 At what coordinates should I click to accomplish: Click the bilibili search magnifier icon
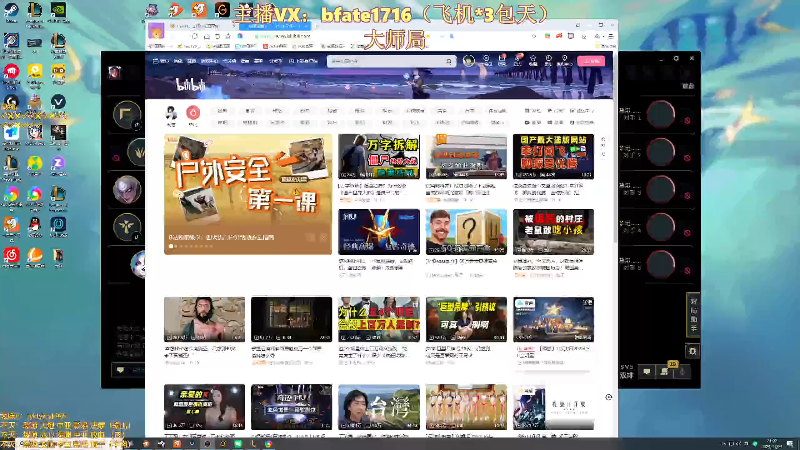tap(449, 61)
